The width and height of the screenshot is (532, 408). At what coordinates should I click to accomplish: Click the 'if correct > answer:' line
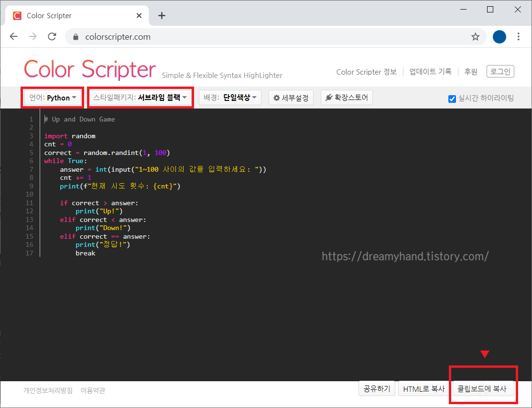pos(99,203)
